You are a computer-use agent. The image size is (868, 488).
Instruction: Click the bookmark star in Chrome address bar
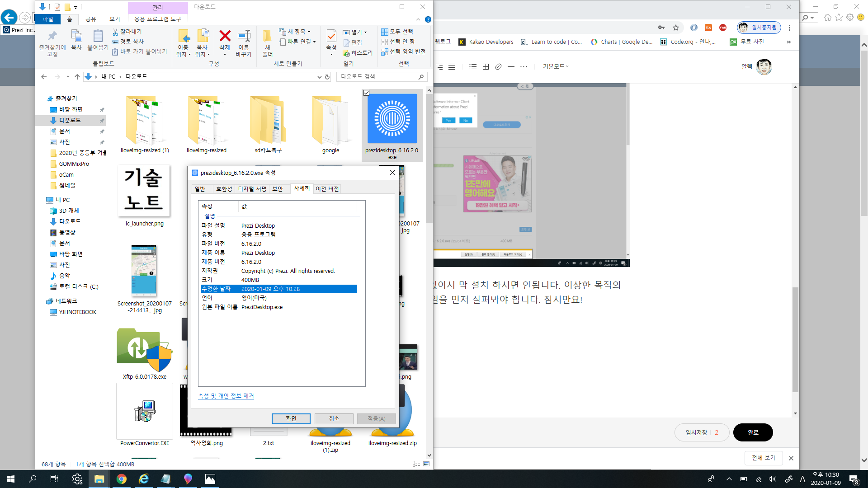(676, 28)
